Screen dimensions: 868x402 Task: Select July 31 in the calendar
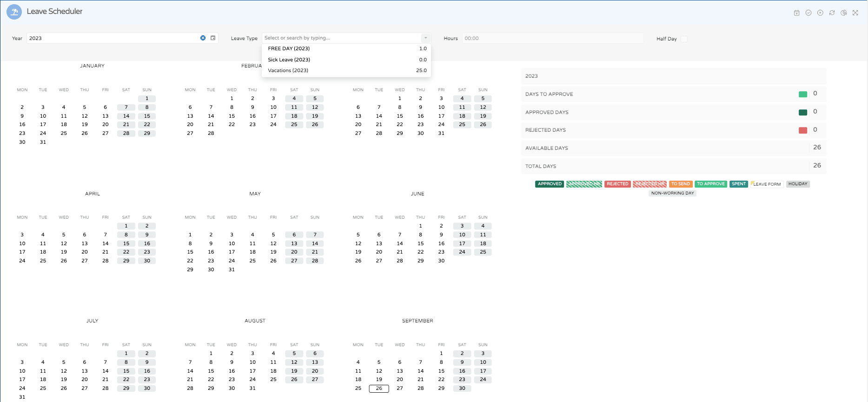point(22,397)
